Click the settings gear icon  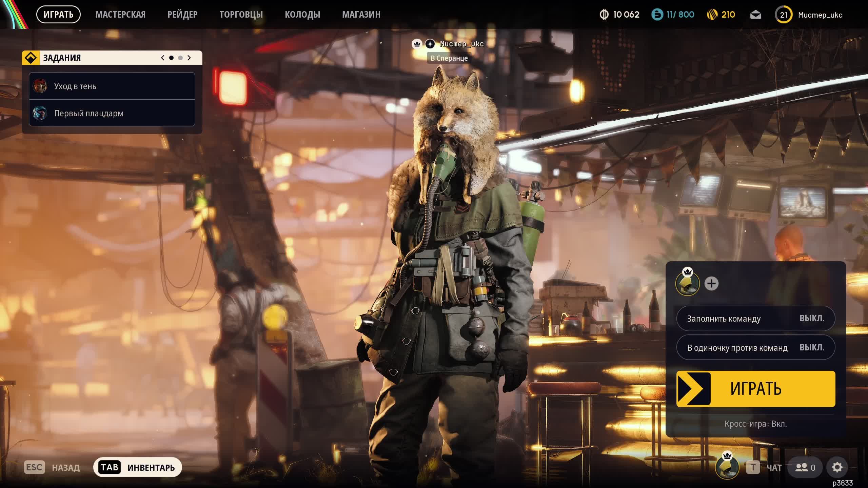pyautogui.click(x=837, y=467)
